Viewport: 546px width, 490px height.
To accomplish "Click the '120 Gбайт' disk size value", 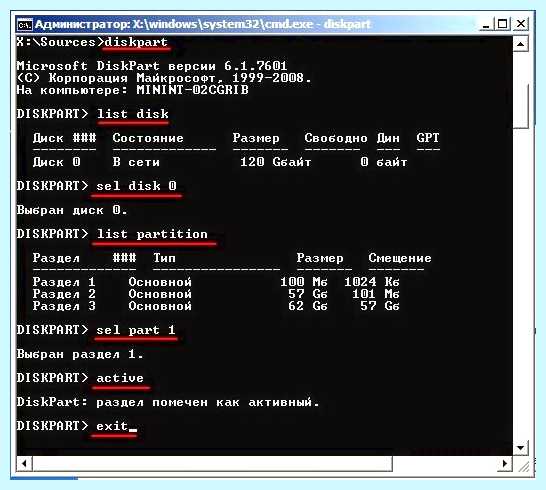I will 275,162.
